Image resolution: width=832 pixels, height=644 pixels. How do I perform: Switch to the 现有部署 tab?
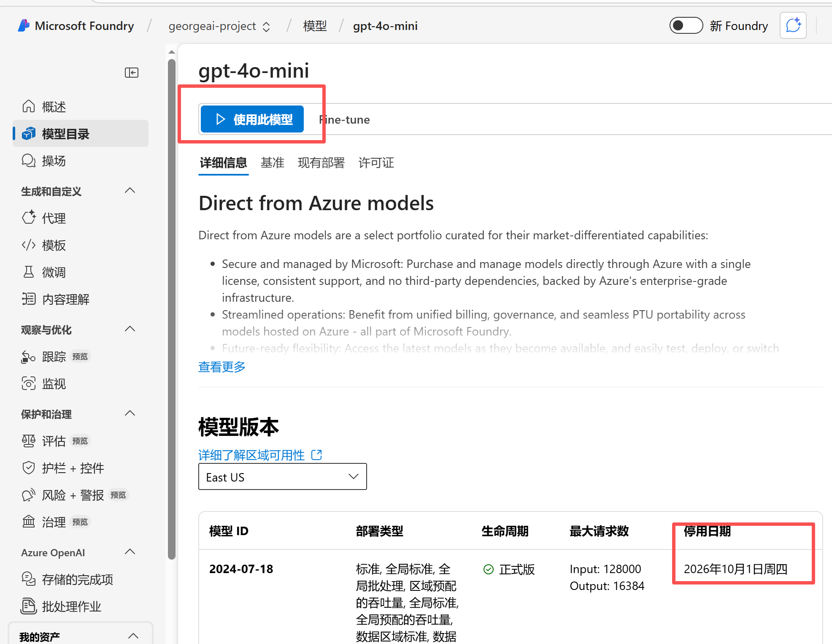[x=321, y=163]
